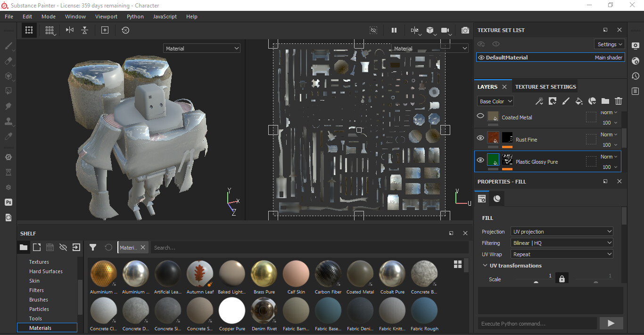Open the Projection dropdown in Fill properties
This screenshot has width=644, height=335.
tap(561, 231)
